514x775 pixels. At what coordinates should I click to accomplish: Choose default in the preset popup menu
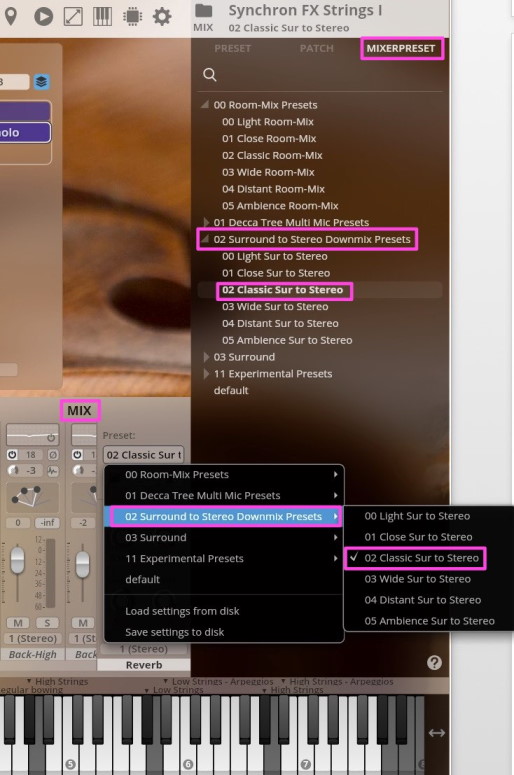point(224,579)
